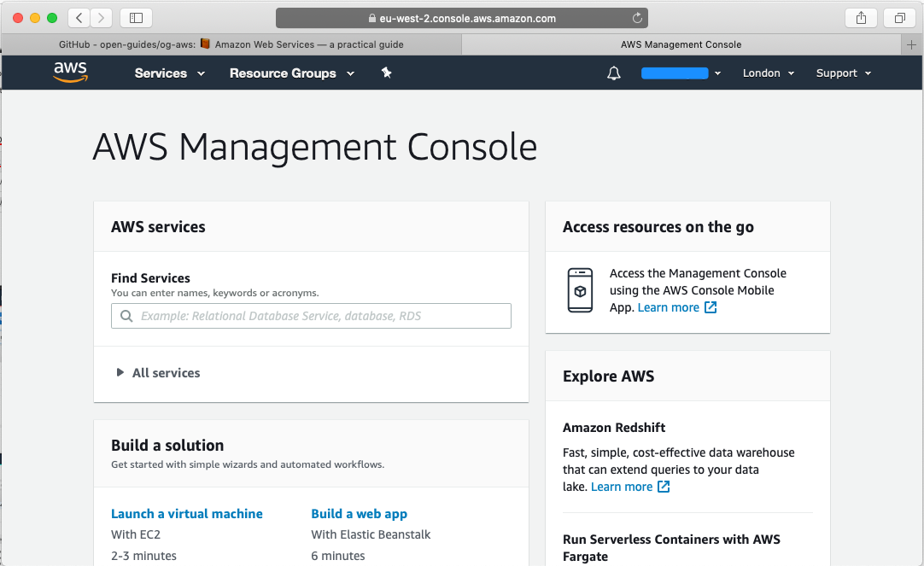924x566 pixels.
Task: Show all tabs overview button
Action: [899, 18]
